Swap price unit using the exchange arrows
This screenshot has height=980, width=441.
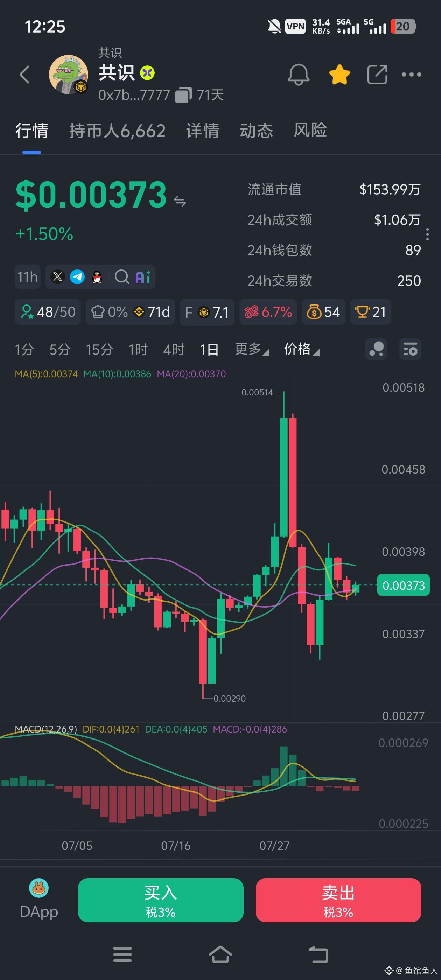coord(180,201)
